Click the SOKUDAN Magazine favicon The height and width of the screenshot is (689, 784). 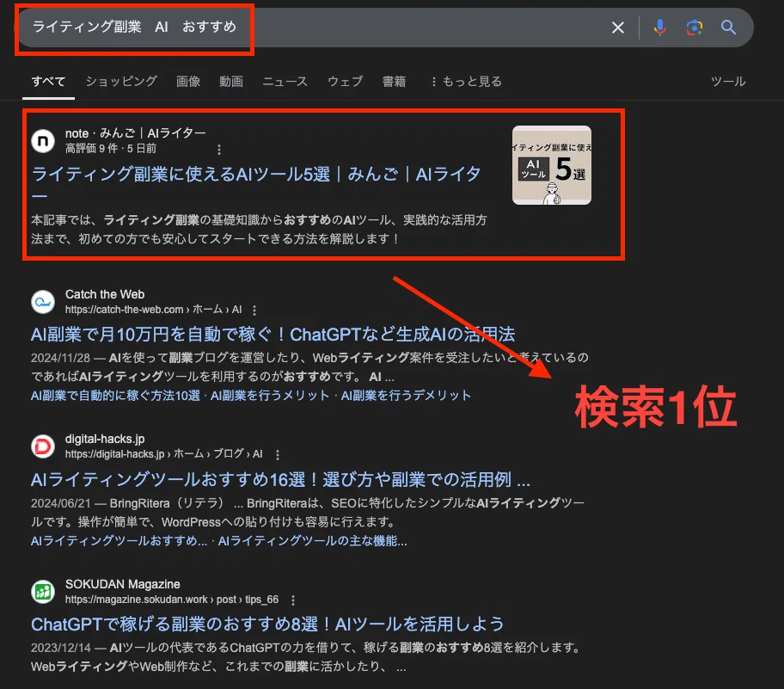pos(43,592)
